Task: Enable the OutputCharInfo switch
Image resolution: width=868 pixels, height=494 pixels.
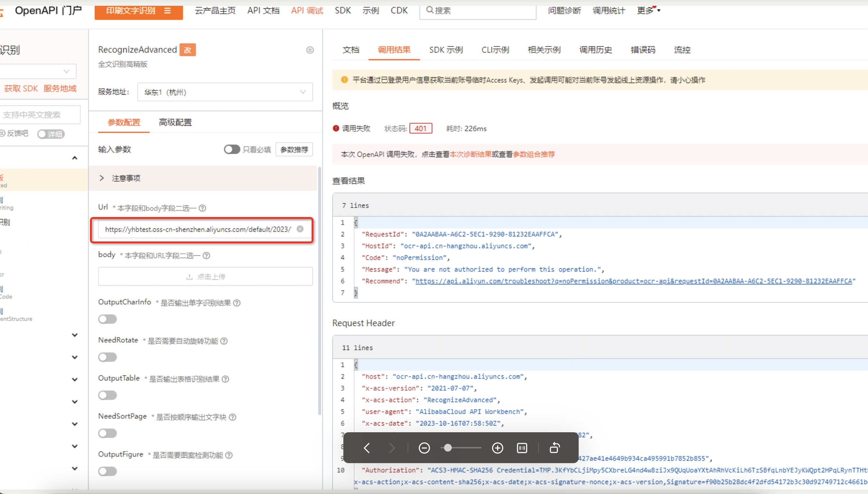Action: pos(107,319)
